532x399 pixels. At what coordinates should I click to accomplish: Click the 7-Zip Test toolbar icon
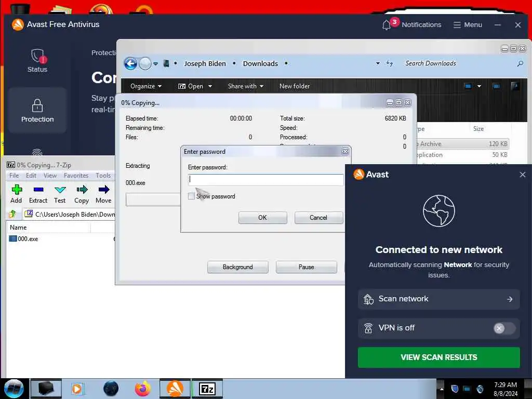[60, 194]
